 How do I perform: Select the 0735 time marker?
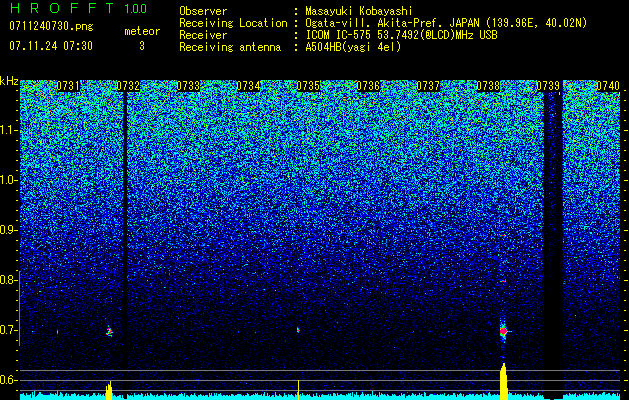pos(308,86)
